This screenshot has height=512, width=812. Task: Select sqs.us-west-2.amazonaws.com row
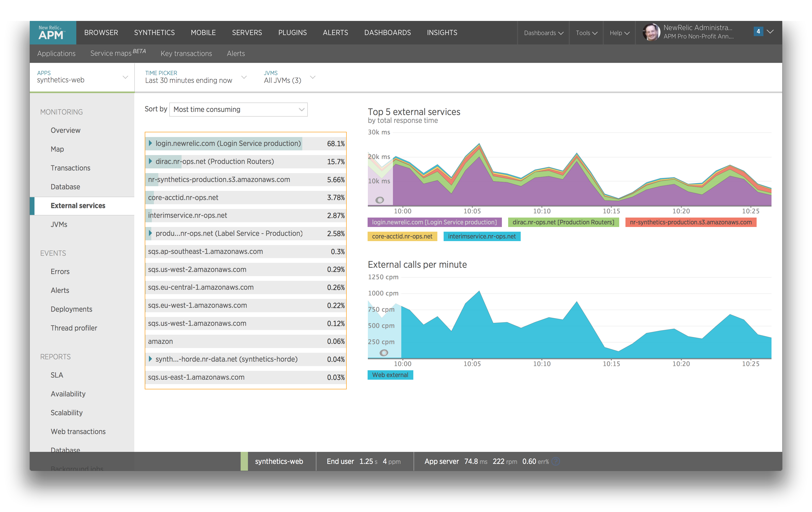coord(246,269)
